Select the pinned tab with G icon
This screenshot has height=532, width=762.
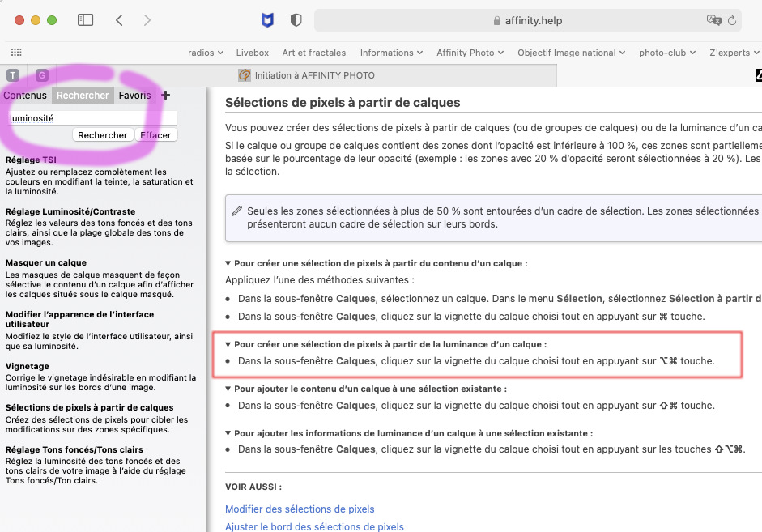[42, 75]
